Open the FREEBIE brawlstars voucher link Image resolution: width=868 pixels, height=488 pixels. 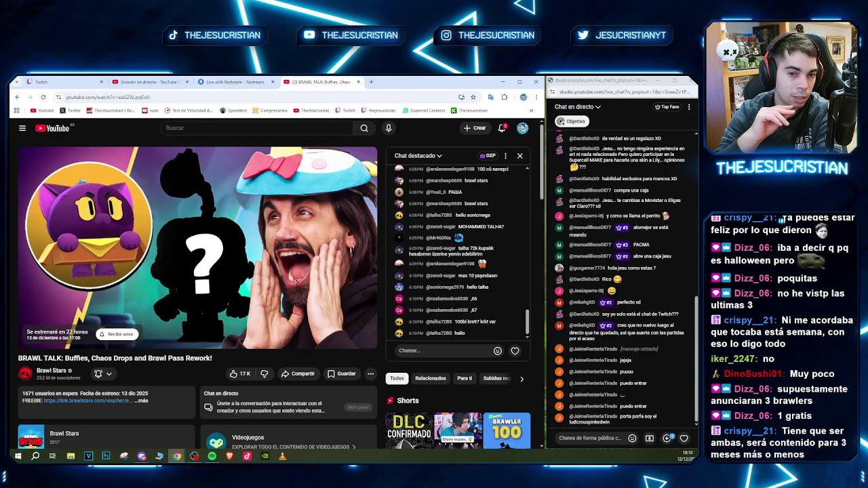pyautogui.click(x=87, y=401)
